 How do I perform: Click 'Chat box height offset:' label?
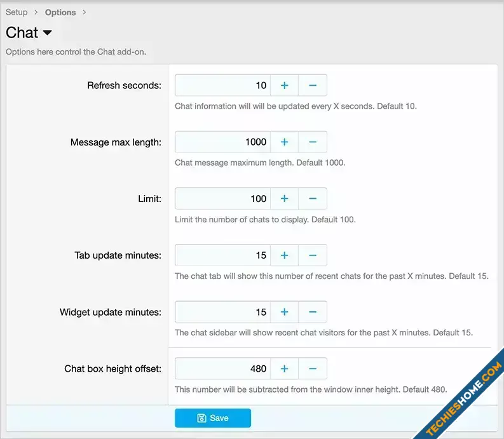click(113, 368)
